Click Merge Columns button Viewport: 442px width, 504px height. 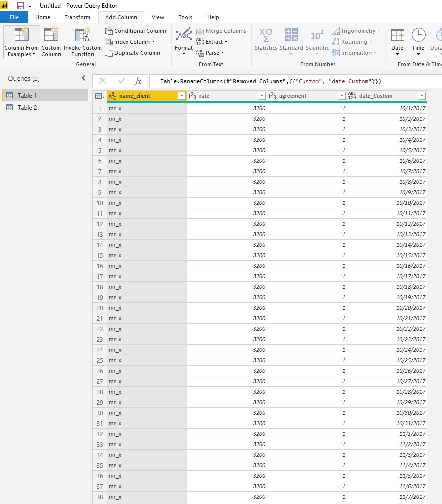221,31
